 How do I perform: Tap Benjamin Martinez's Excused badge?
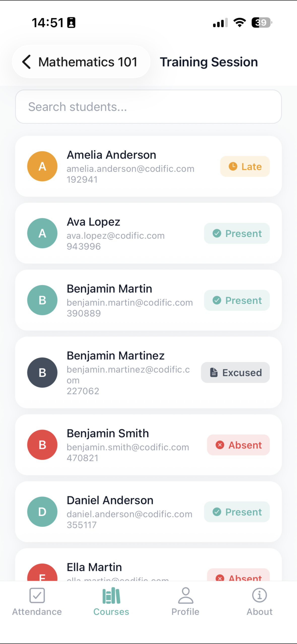tap(235, 373)
